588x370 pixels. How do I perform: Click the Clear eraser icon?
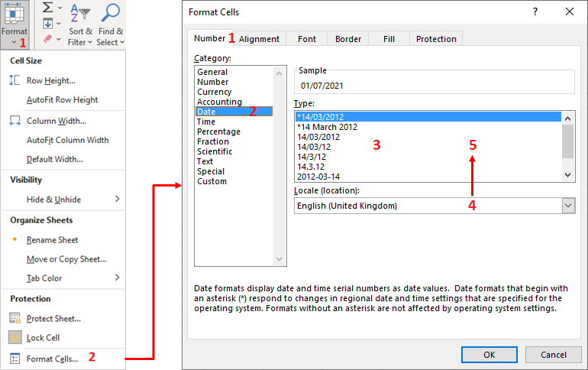pos(47,38)
